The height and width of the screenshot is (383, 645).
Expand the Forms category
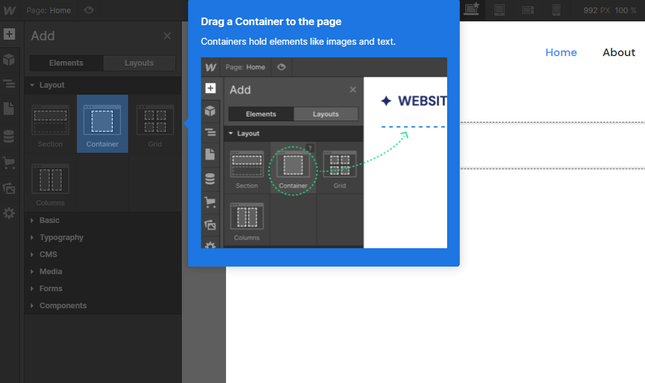click(103, 288)
